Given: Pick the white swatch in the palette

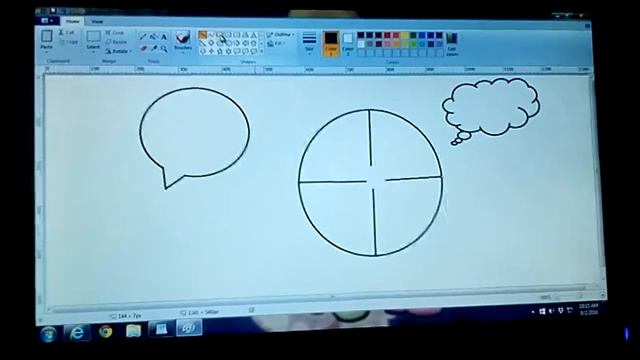Looking at the screenshot, I should [x=361, y=44].
